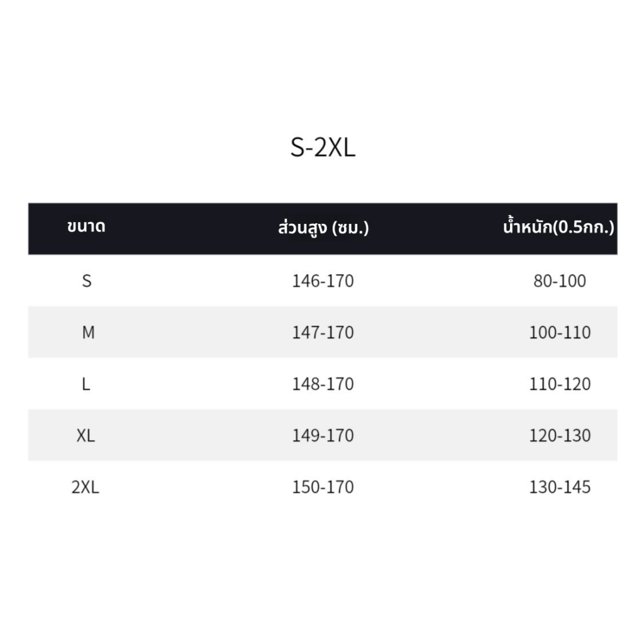Image resolution: width=644 pixels, height=644 pixels.
Task: Click the 149-170 height value
Action: coord(323,435)
